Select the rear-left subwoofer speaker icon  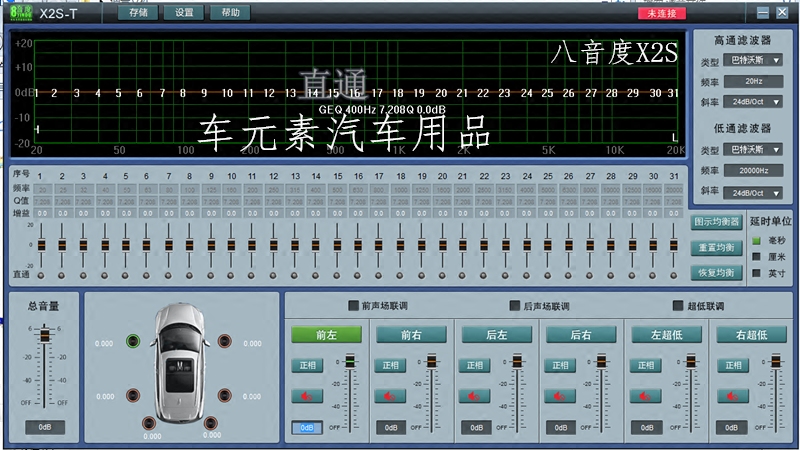(x=151, y=423)
